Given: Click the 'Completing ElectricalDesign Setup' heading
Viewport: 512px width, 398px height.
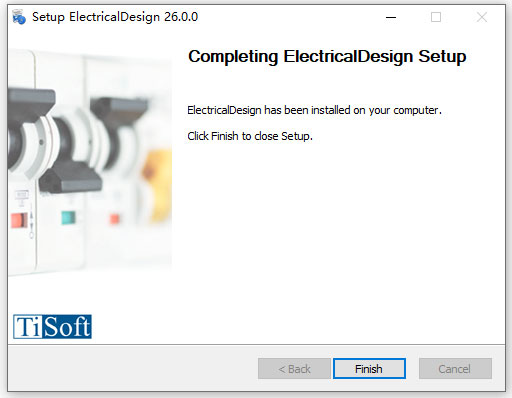Looking at the screenshot, I should 327,56.
